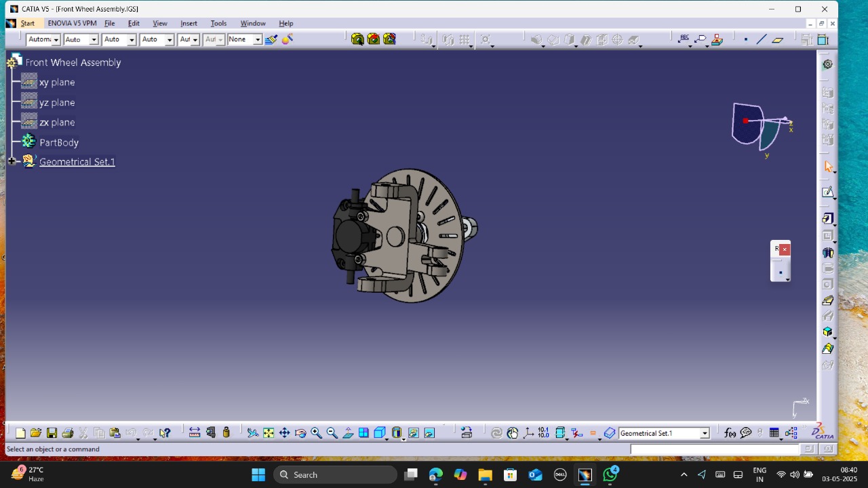Select the underlined Geometrical Set.1 in tree
This screenshot has width=868, height=488.
(77, 161)
